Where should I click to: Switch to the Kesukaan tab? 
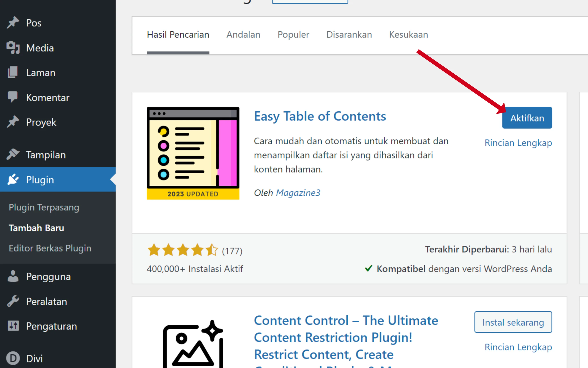pyautogui.click(x=409, y=35)
